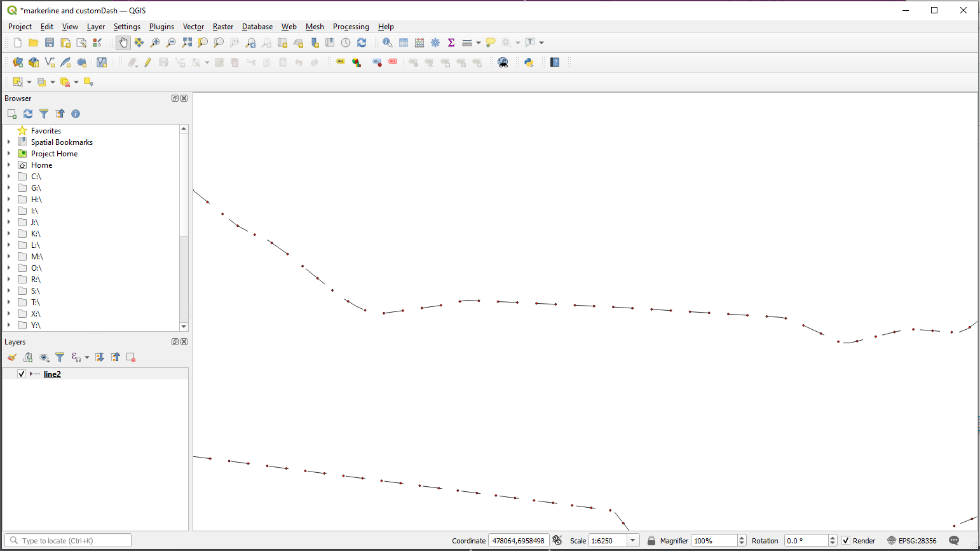980x551 pixels.
Task: Toggle visibility of line2 layer
Action: 22,374
